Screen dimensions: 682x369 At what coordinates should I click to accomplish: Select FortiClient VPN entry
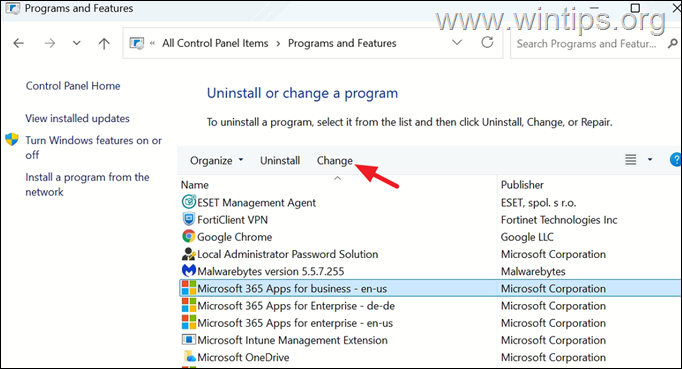(233, 220)
